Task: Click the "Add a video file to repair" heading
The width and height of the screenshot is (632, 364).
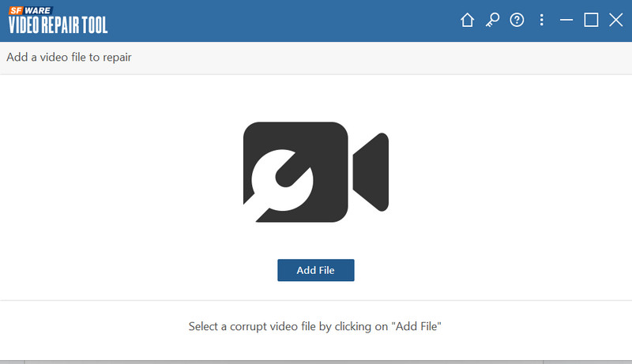Action: click(69, 57)
